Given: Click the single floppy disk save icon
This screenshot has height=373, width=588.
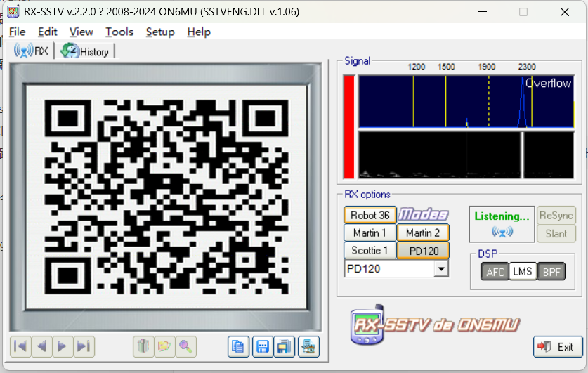Looking at the screenshot, I should click(x=262, y=346).
